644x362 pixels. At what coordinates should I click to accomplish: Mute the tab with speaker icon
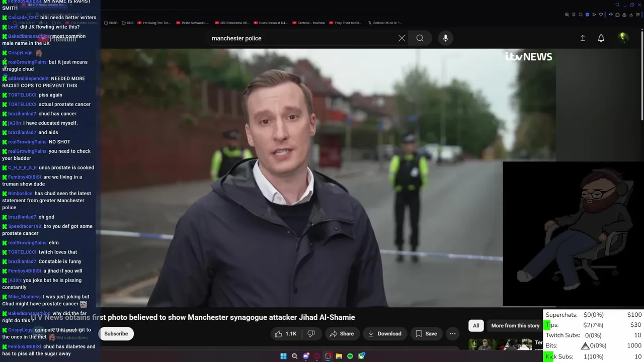(610, 15)
